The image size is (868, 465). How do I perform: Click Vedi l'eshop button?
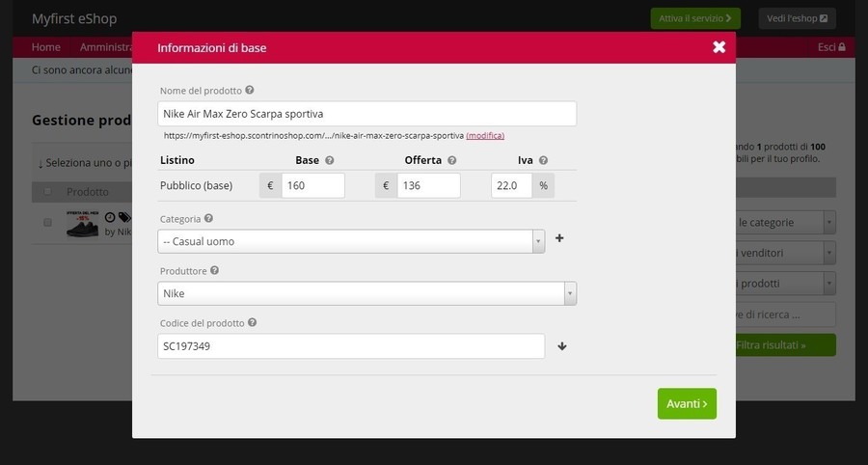click(x=798, y=18)
